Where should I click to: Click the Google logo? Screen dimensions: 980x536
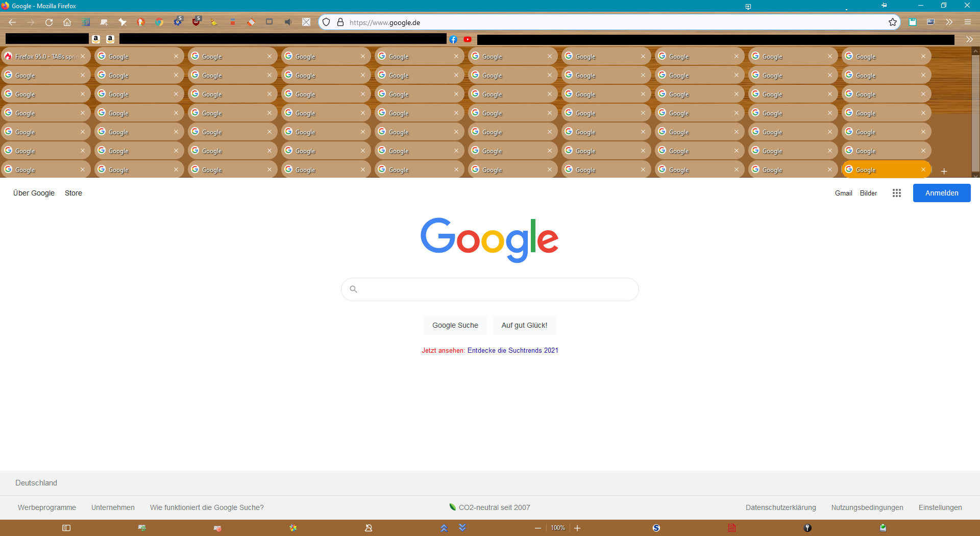pyautogui.click(x=489, y=240)
